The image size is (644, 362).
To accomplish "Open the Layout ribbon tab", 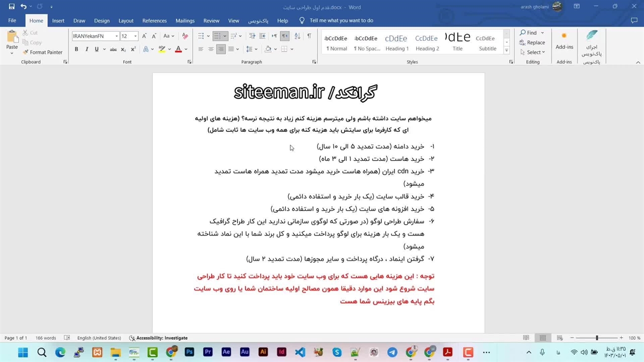I will 126,21.
